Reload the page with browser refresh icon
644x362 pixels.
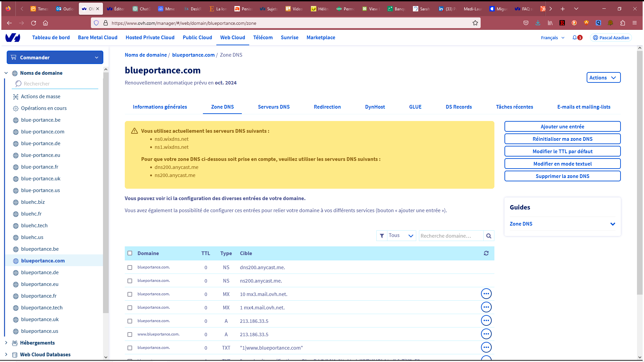34,23
